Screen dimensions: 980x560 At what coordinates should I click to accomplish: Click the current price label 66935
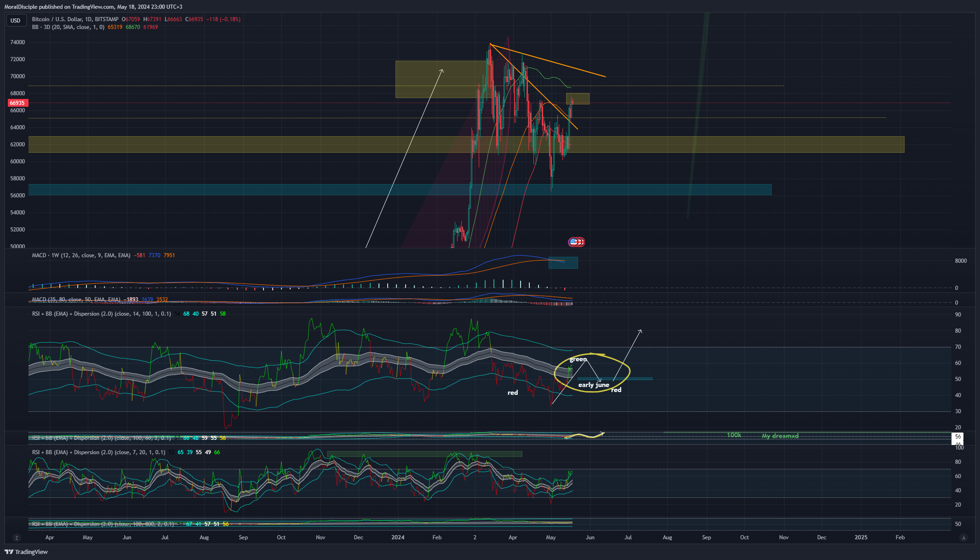(x=17, y=103)
